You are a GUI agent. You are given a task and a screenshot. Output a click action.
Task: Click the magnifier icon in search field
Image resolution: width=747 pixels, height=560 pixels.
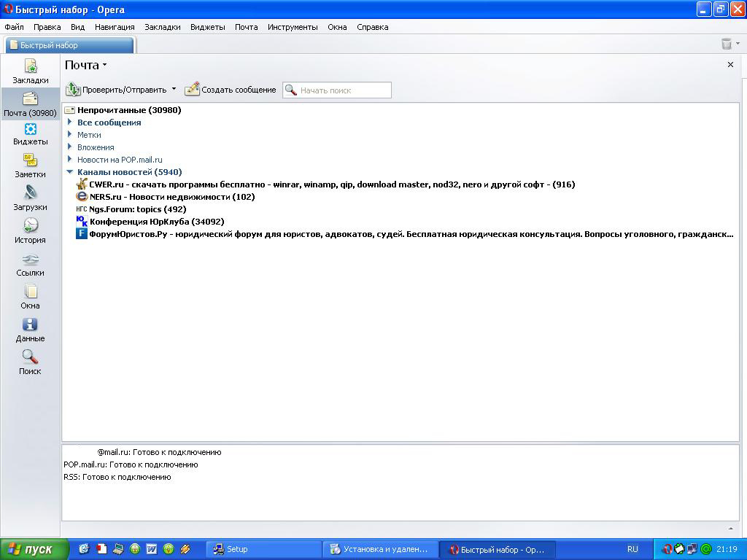(x=290, y=90)
